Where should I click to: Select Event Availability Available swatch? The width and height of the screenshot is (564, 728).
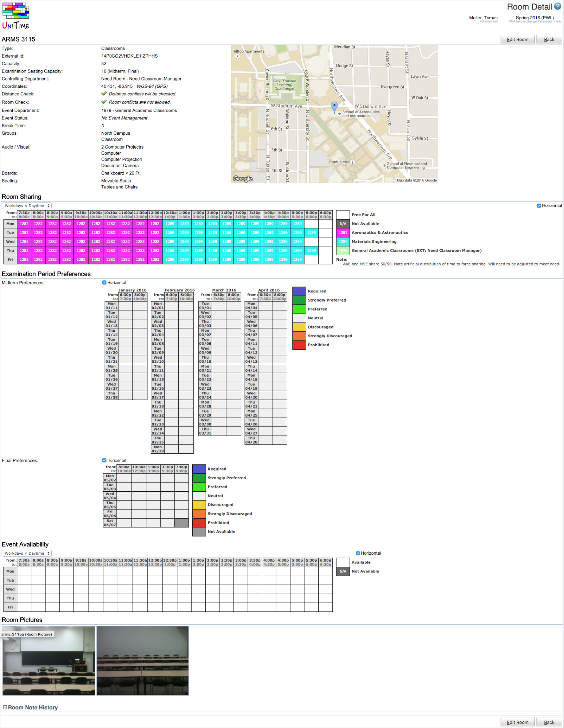343,562
